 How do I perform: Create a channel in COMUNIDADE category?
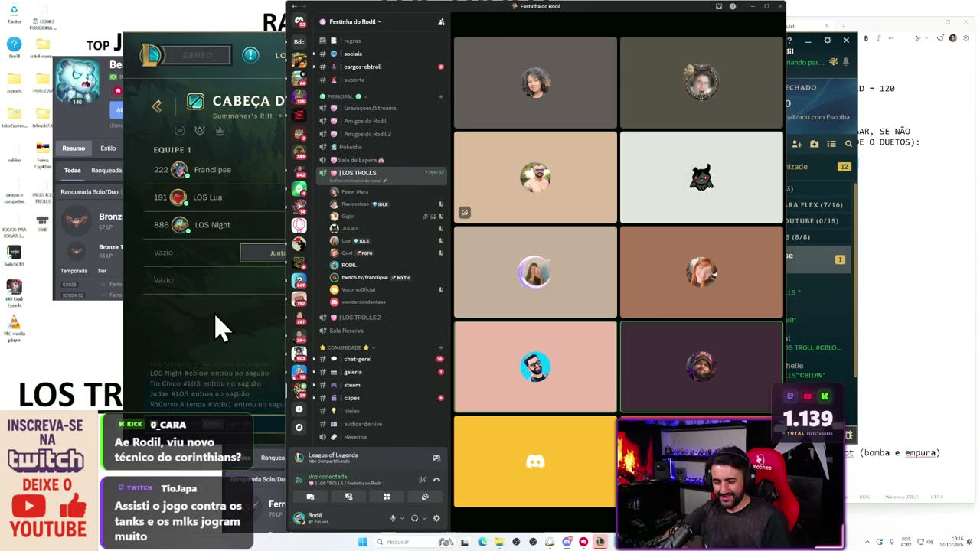(440, 347)
